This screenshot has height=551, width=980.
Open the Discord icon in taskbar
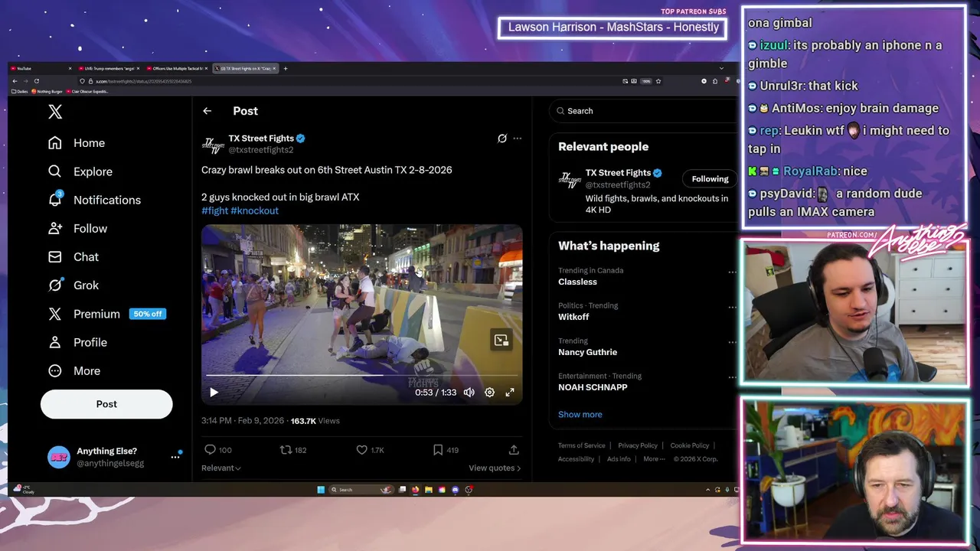(x=455, y=490)
